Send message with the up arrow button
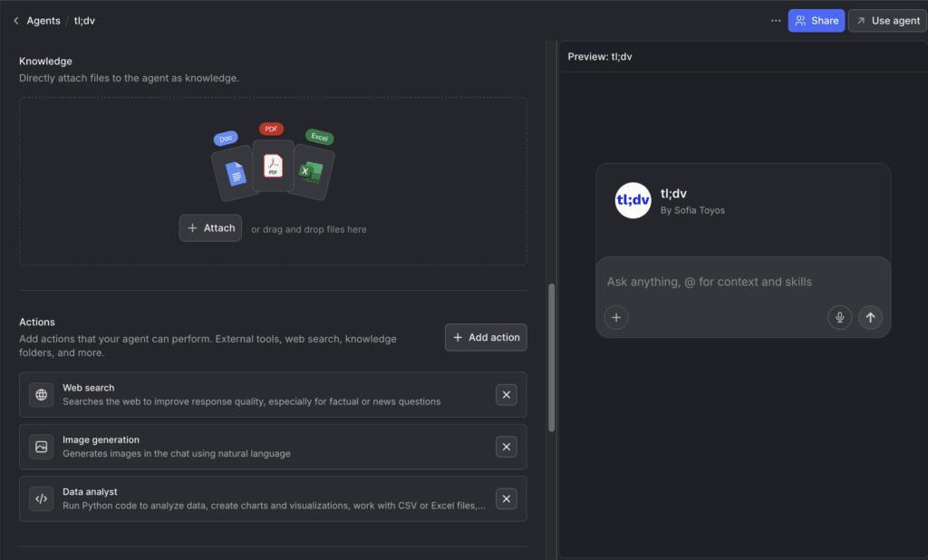Viewport: 928px width, 560px height. 870,317
